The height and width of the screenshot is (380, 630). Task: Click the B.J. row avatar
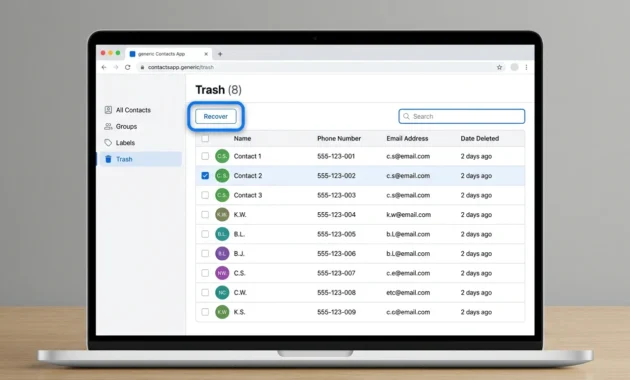pos(222,253)
